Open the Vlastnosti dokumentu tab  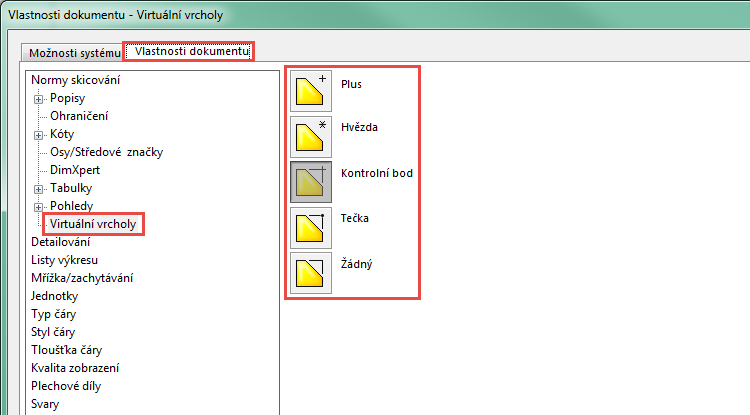pos(188,51)
